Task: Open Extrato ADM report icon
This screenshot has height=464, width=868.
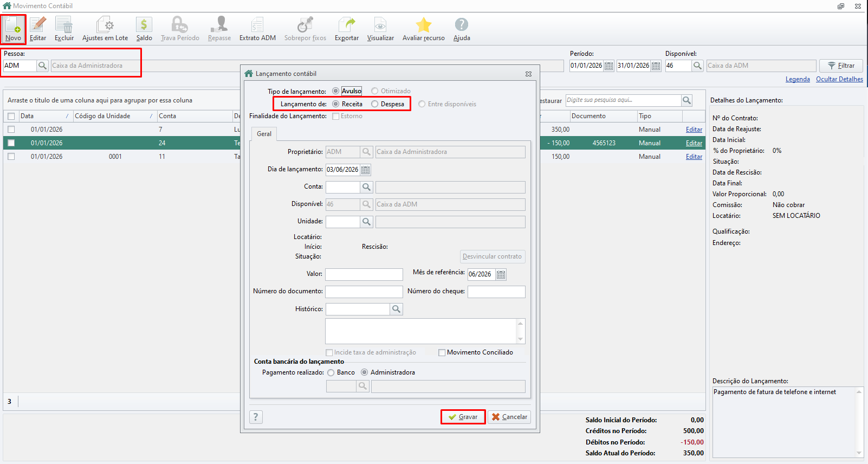Action: tap(257, 25)
